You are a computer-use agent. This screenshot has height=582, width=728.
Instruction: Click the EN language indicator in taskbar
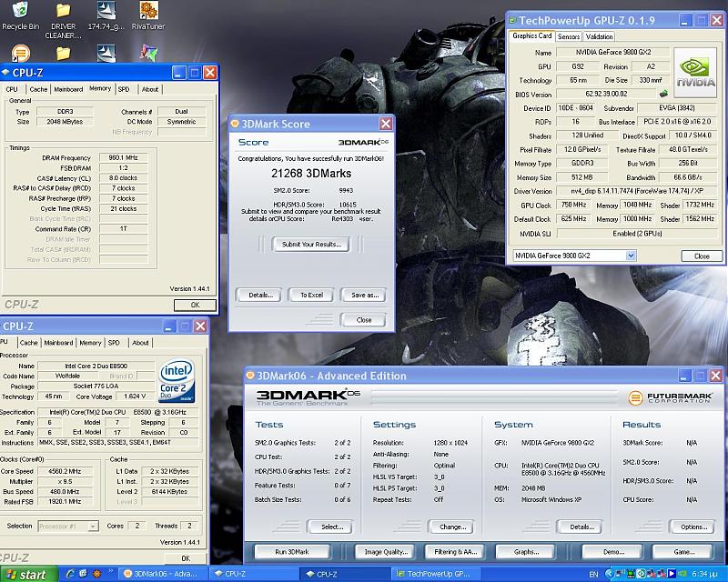(593, 574)
